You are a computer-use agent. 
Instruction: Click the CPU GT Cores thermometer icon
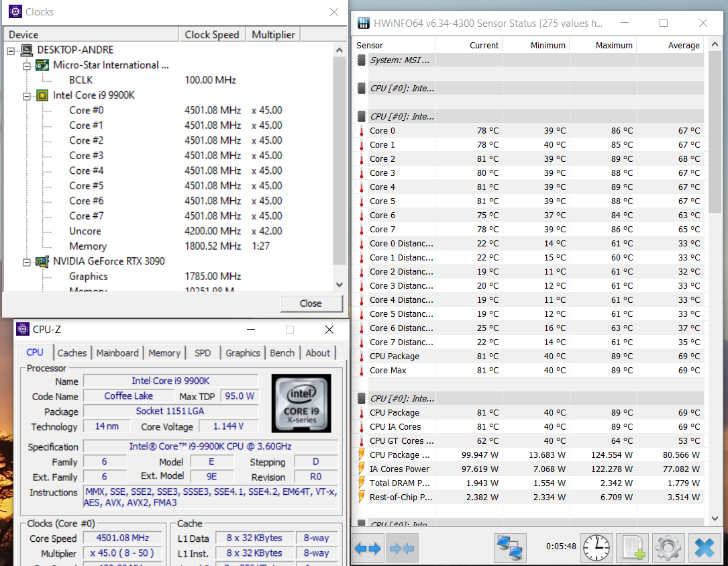coord(361,440)
